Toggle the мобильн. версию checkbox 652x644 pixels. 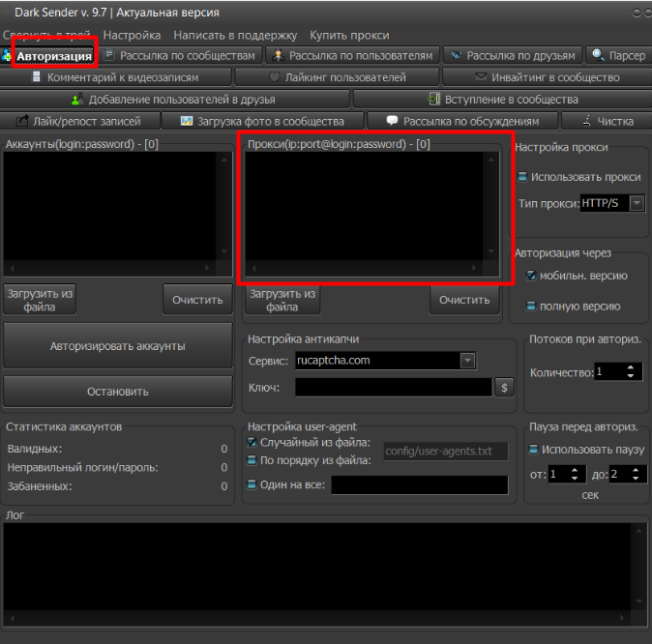click(x=531, y=276)
